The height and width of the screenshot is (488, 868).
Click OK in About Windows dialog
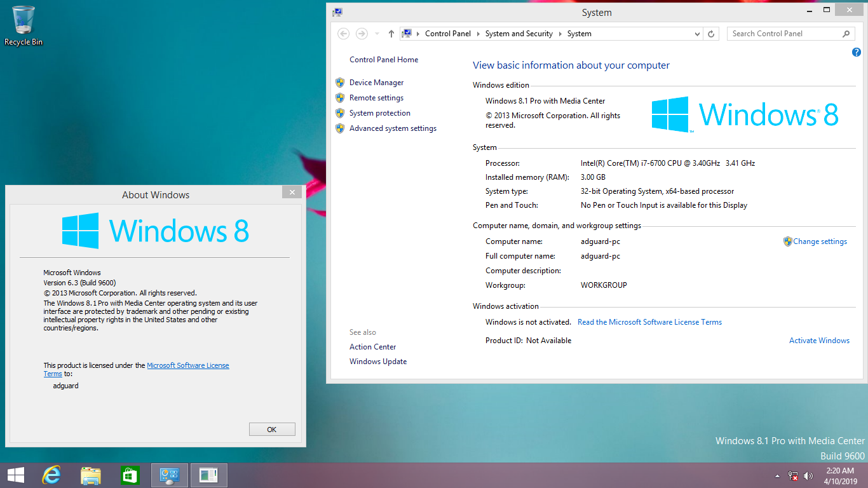[x=272, y=430]
